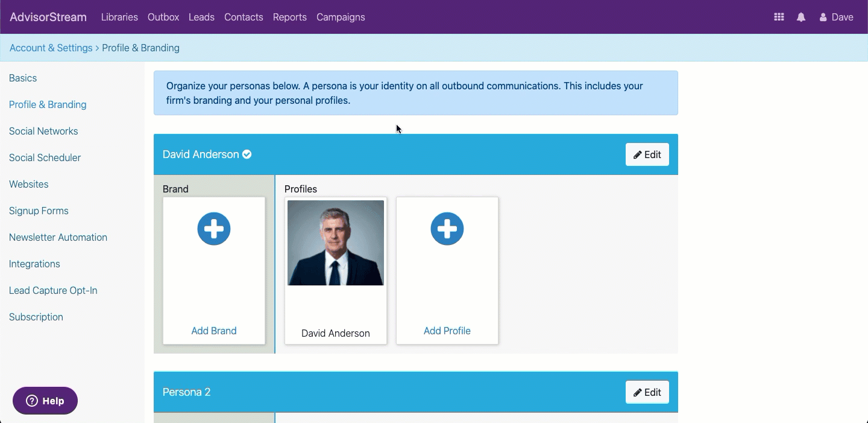Click the Add Brand link
This screenshot has height=423, width=868.
214,331
